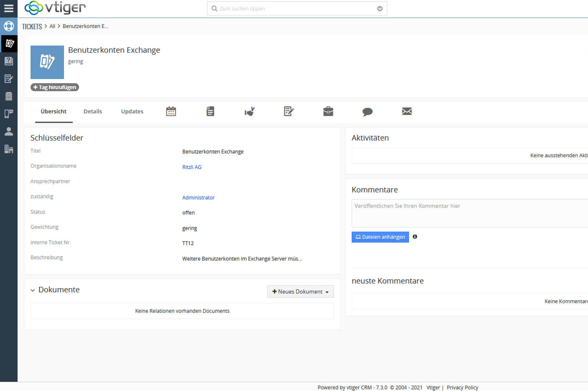
Task: Open the Organizations building icon in sidebar
Action: coord(9,149)
